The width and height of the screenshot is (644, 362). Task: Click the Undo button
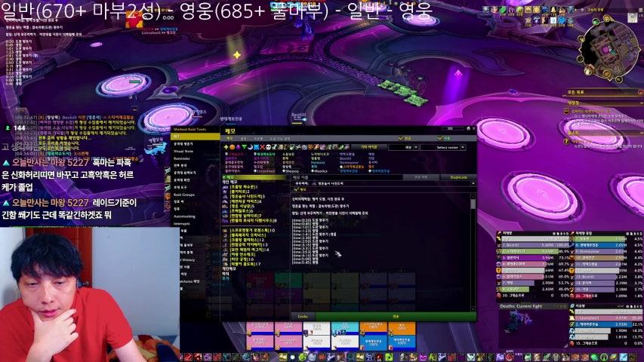tap(303, 317)
